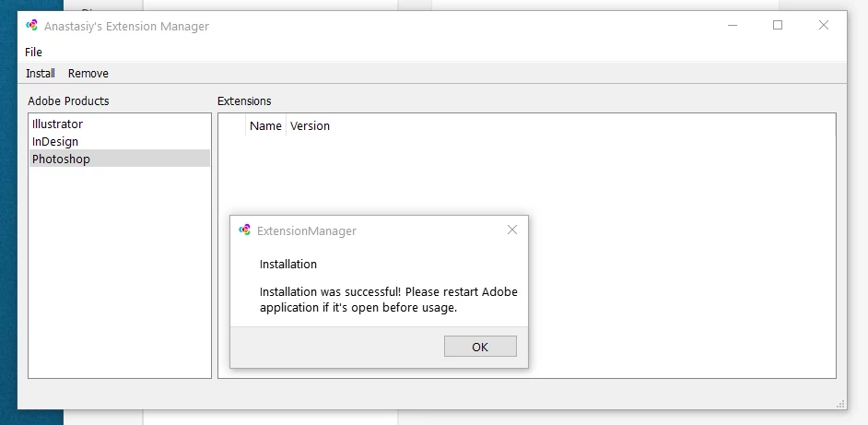This screenshot has height=425, width=868.
Task: Click the ExtensionManager dialog title icon
Action: click(244, 230)
